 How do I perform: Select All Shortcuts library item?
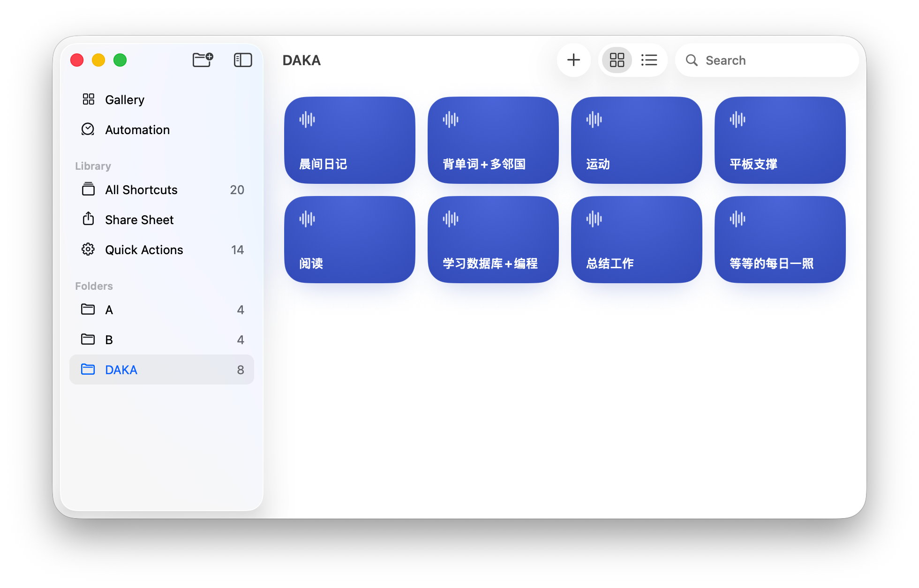pos(141,190)
